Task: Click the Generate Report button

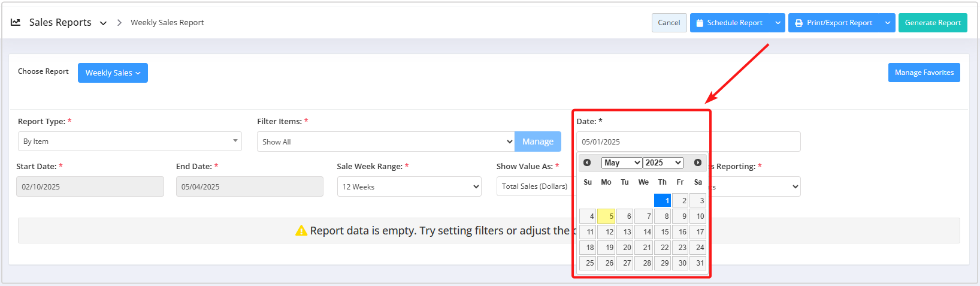Action: tap(933, 23)
